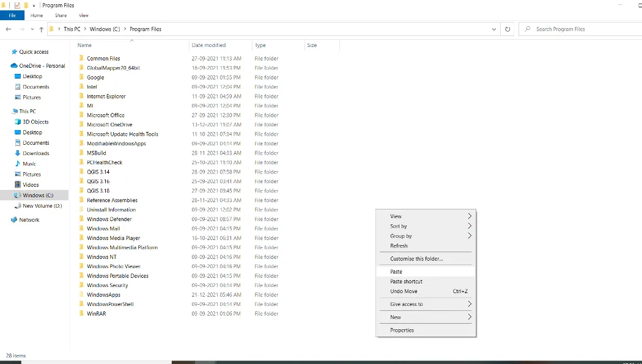Open the Share ribbon tab
Viewport: 642px width, 364px height.
pos(61,15)
